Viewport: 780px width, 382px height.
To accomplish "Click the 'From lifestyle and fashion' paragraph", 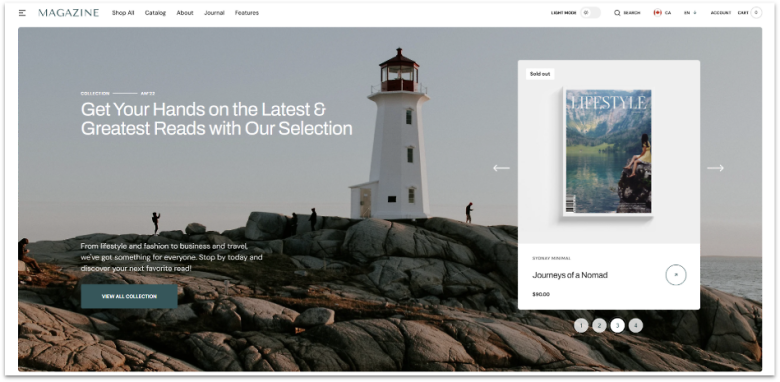I will (172, 257).
